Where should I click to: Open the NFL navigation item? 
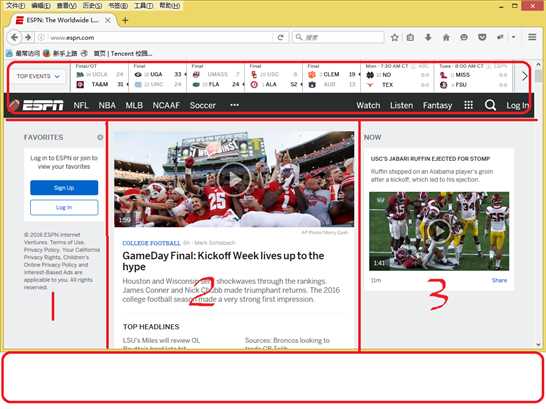80,105
